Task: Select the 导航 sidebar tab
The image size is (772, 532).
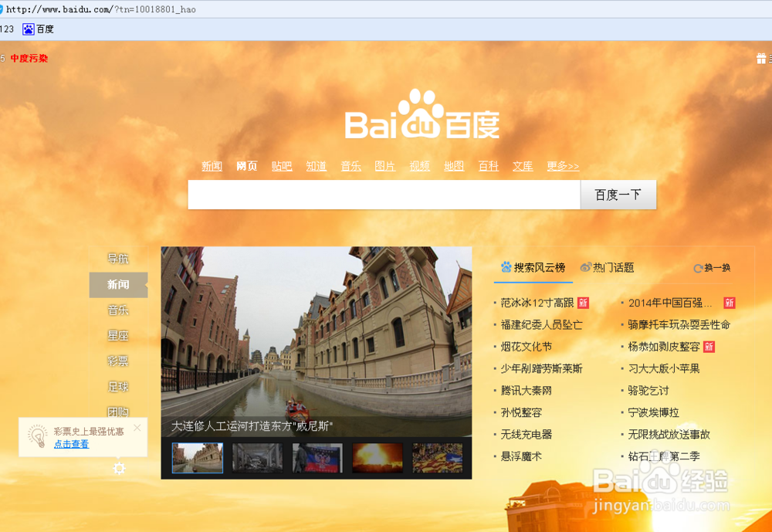Action: (118, 259)
